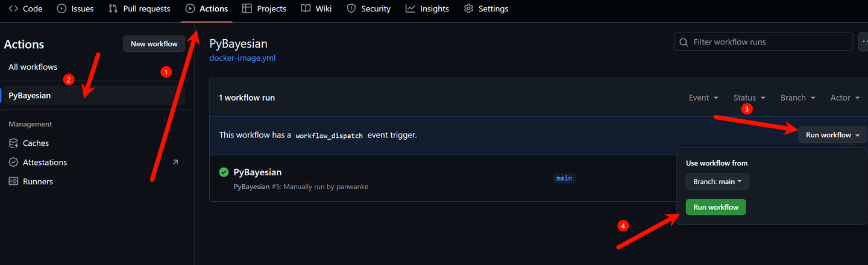The width and height of the screenshot is (868, 265).
Task: Open the Status filter dropdown
Action: (749, 98)
